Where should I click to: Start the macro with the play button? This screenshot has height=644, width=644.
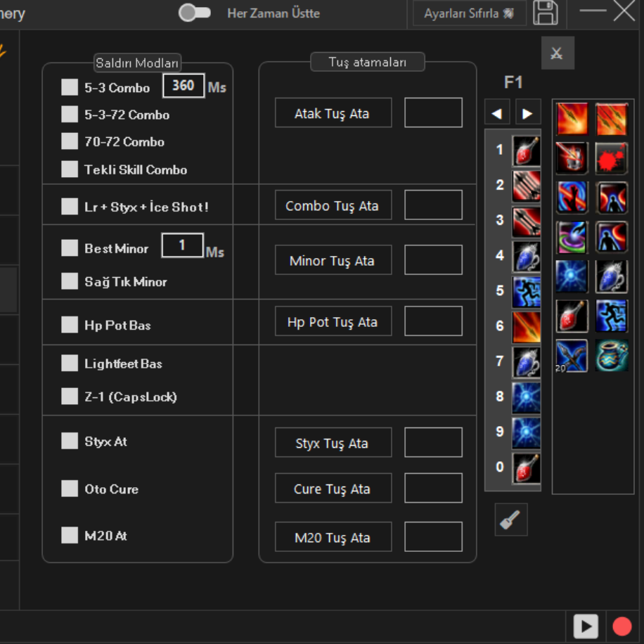coord(586,626)
